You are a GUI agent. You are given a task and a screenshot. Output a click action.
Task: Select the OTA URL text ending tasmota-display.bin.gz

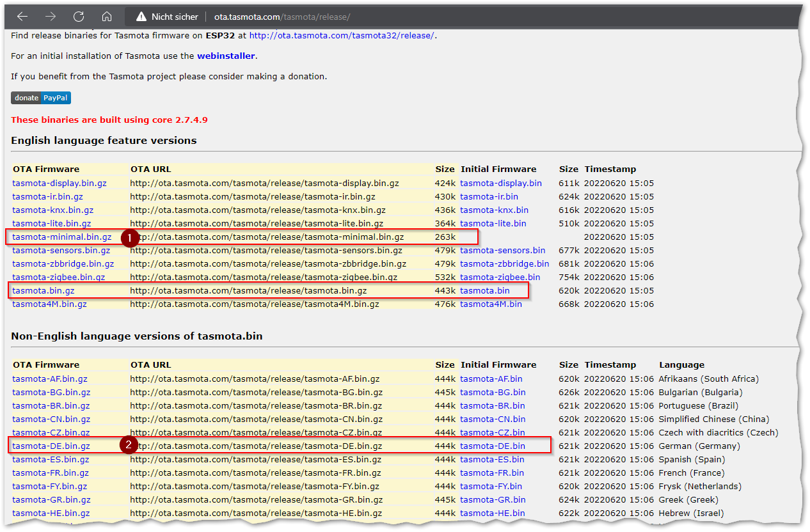264,184
